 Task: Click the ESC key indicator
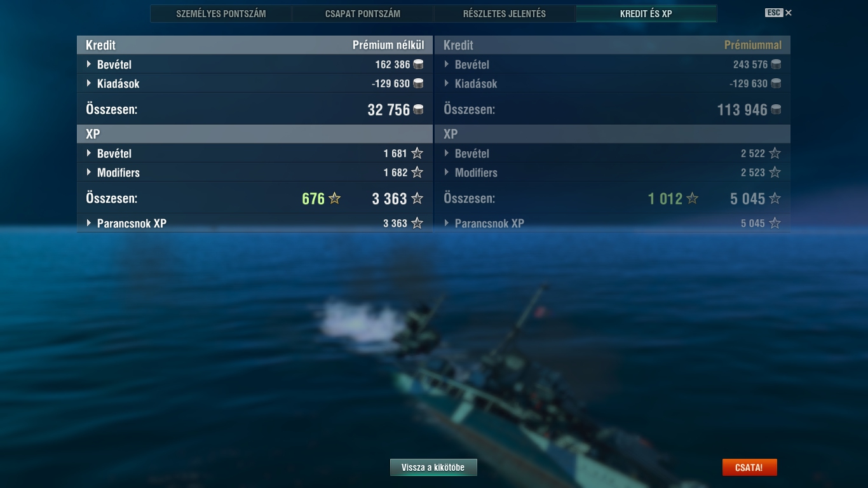(774, 13)
